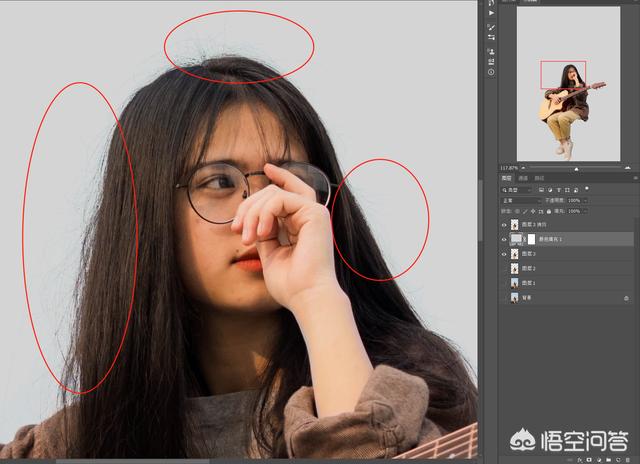This screenshot has height=464, width=640.
Task: Click the canvas horizontal scrollbar
Action: [133, 462]
